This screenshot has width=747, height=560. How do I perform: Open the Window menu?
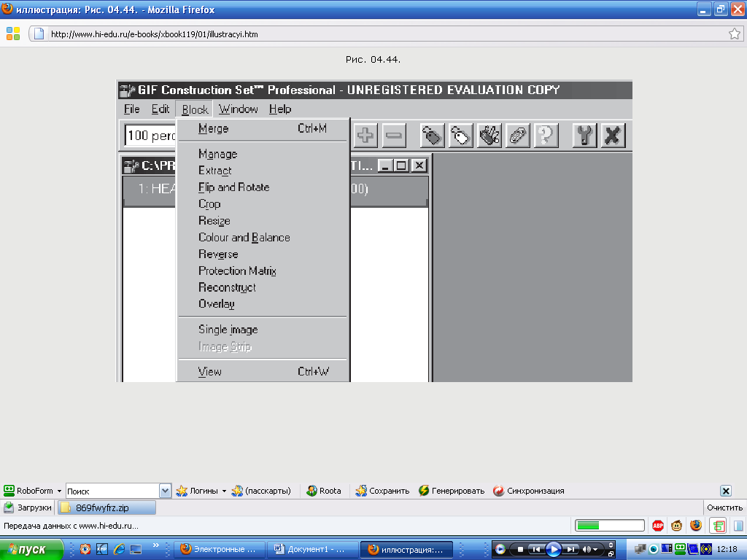coord(239,109)
